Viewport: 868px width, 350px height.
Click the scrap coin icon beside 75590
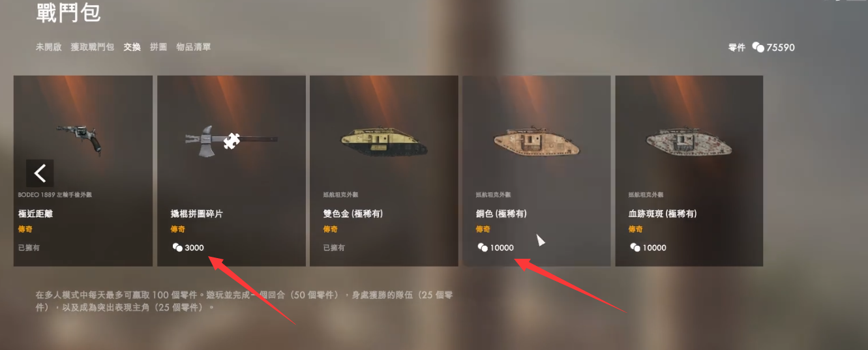point(758,48)
